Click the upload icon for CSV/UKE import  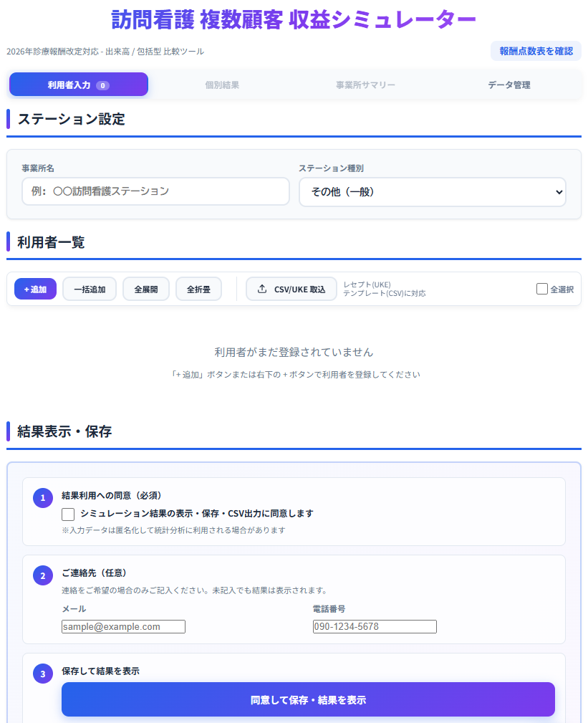tap(262, 289)
